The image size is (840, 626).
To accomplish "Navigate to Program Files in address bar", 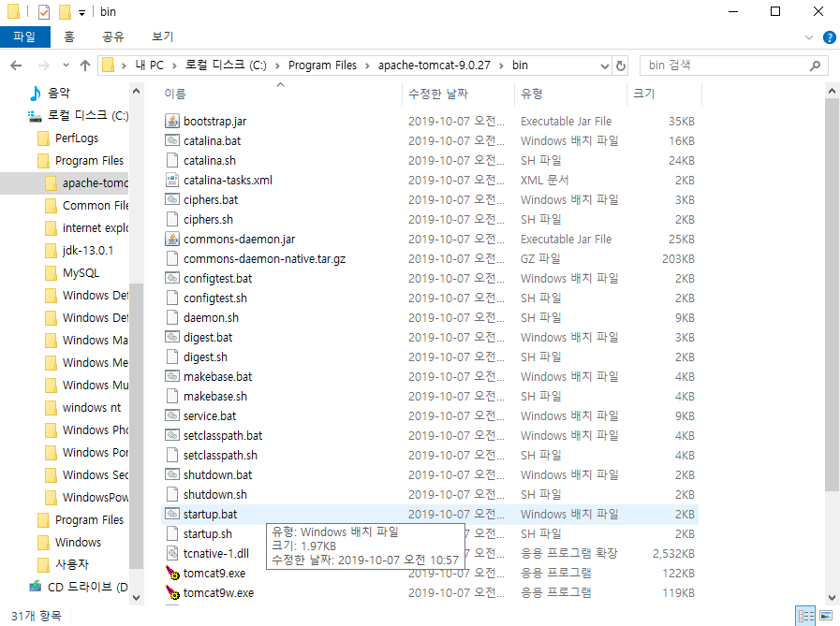I will coord(322,66).
